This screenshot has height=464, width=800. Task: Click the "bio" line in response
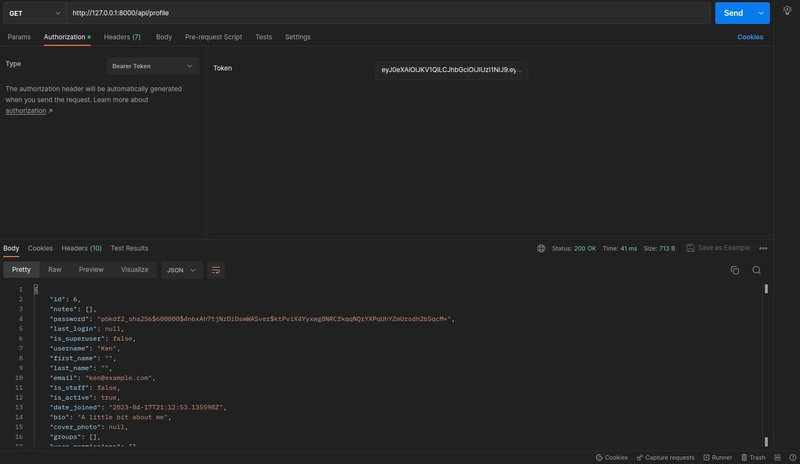pyautogui.click(x=110, y=418)
